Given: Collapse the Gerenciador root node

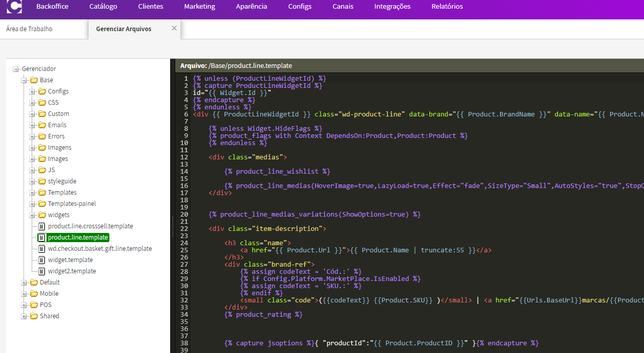Looking at the screenshot, I should [16, 69].
